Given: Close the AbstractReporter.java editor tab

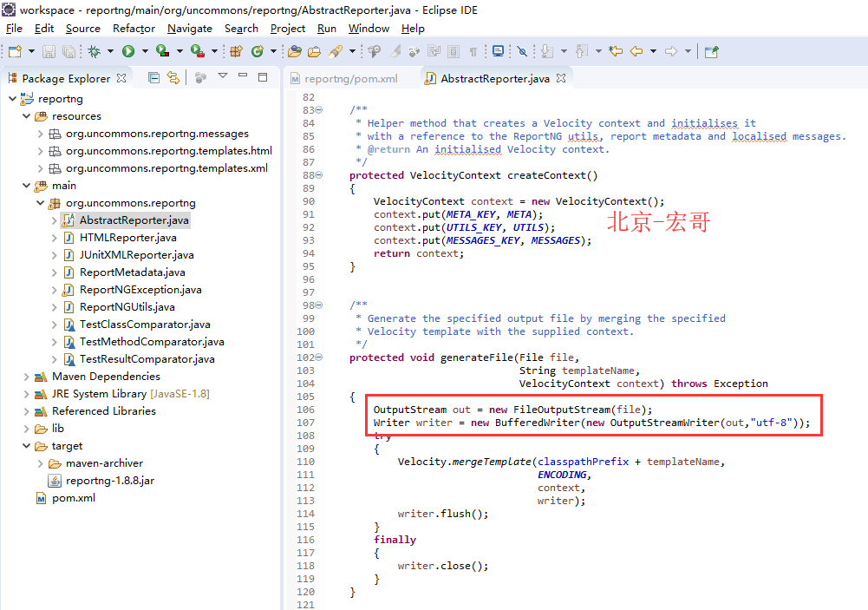Looking at the screenshot, I should coord(561,78).
